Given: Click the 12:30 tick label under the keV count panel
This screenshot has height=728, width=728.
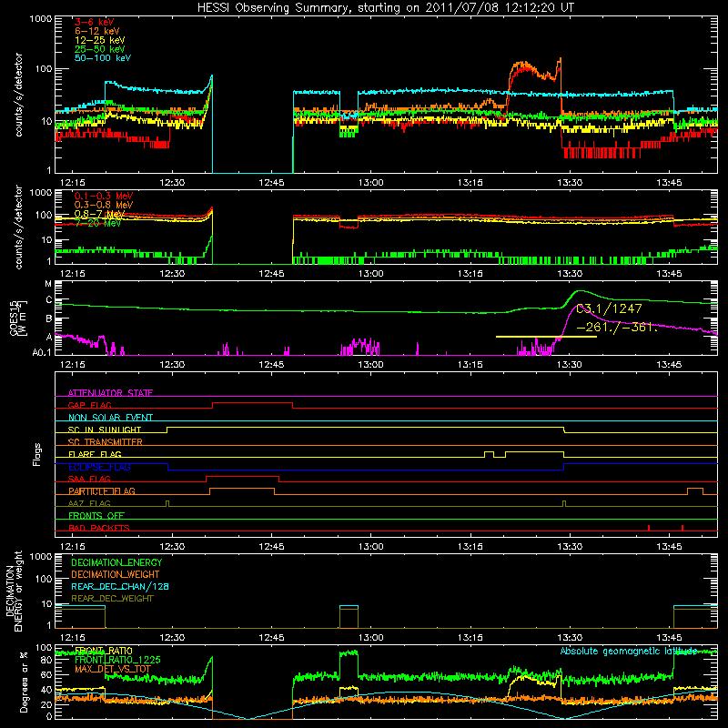Looking at the screenshot, I should 172,183.
